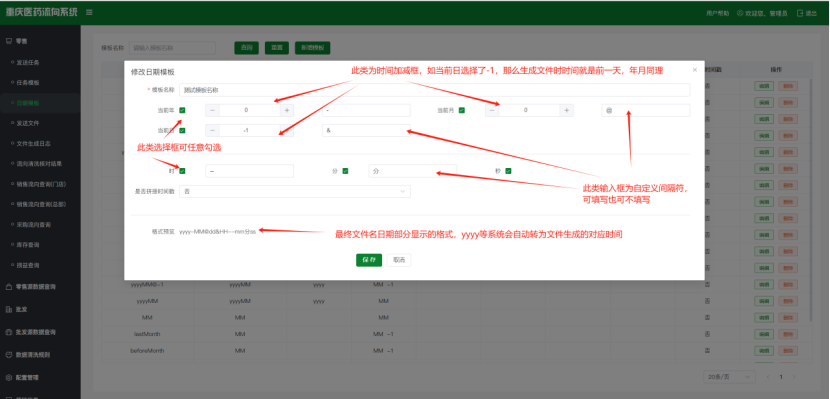Viewport: 830px width, 399px height.
Task: Collapse sidebar with hamburger menu icon
Action: pyautogui.click(x=89, y=12)
